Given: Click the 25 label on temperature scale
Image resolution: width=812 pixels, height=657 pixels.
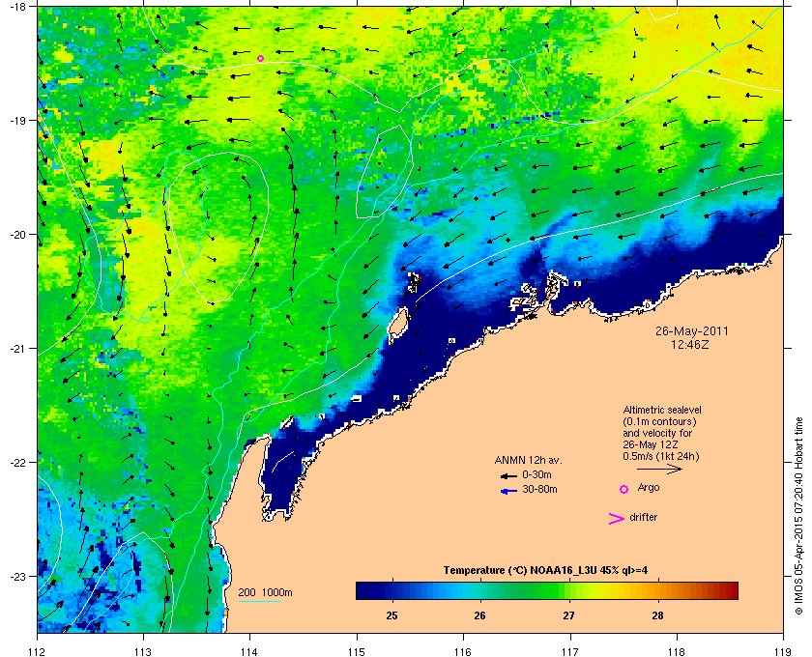Looking at the screenshot, I should [x=392, y=615].
